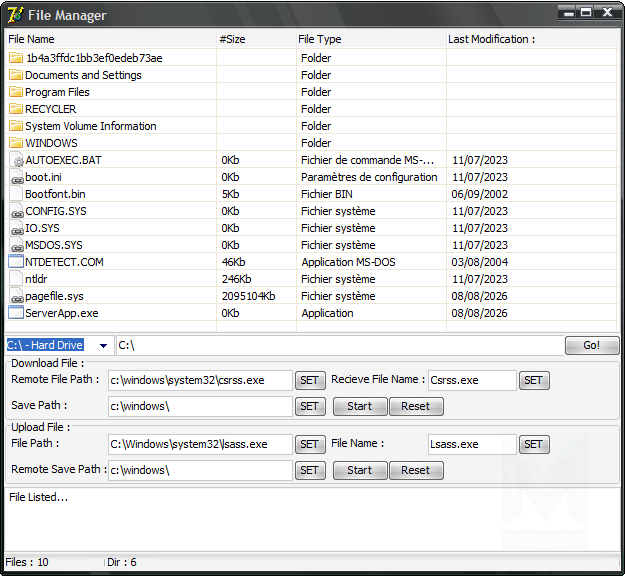625x576 pixels.
Task: Sort by Last Modification column header
Action: click(532, 39)
